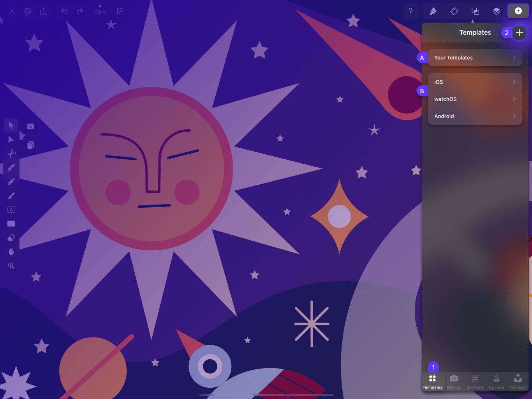This screenshot has height=399, width=532.
Task: Tap the share/export icon
Action: (x=43, y=11)
